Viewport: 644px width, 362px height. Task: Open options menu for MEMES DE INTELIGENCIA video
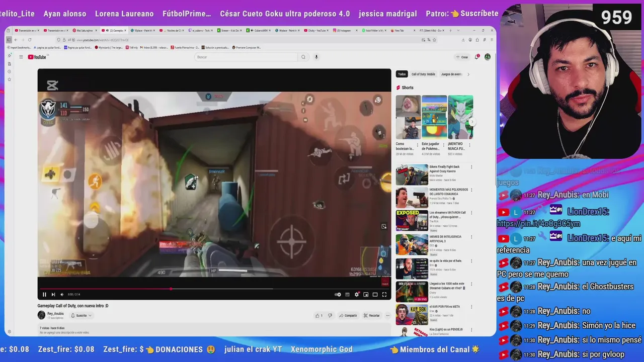coord(471,237)
